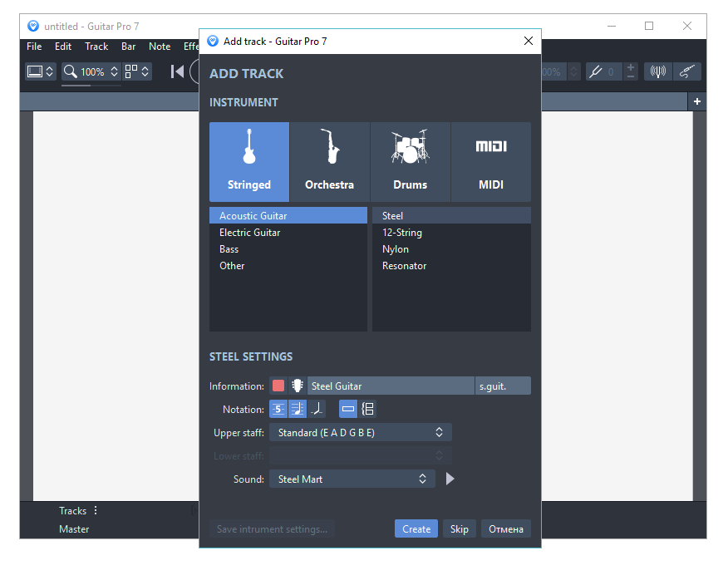
Task: Toggle slash notation display
Action: pos(317,409)
